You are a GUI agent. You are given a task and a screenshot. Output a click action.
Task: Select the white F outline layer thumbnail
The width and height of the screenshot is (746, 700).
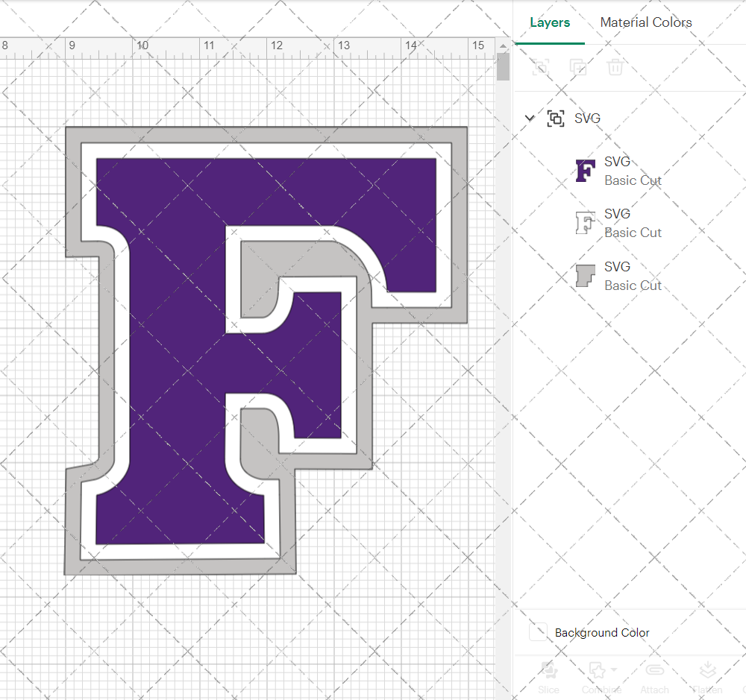tap(585, 223)
